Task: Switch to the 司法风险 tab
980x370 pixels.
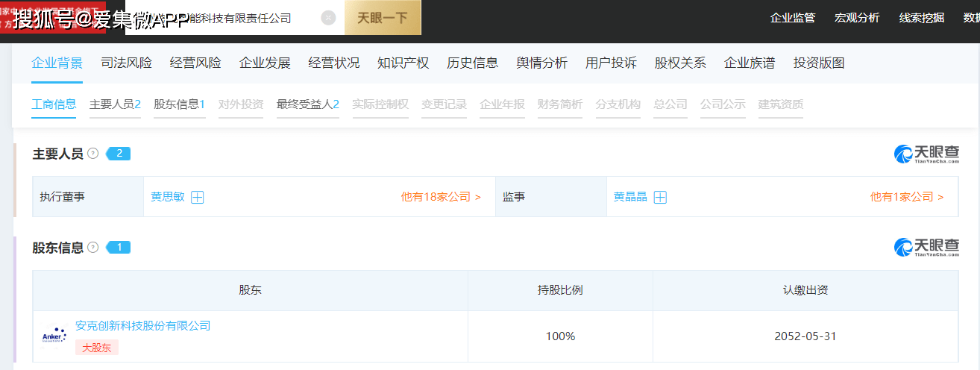Action: [x=126, y=63]
